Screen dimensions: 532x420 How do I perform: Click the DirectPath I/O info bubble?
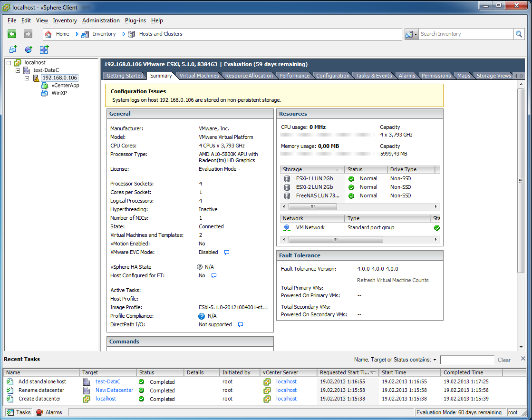click(241, 324)
